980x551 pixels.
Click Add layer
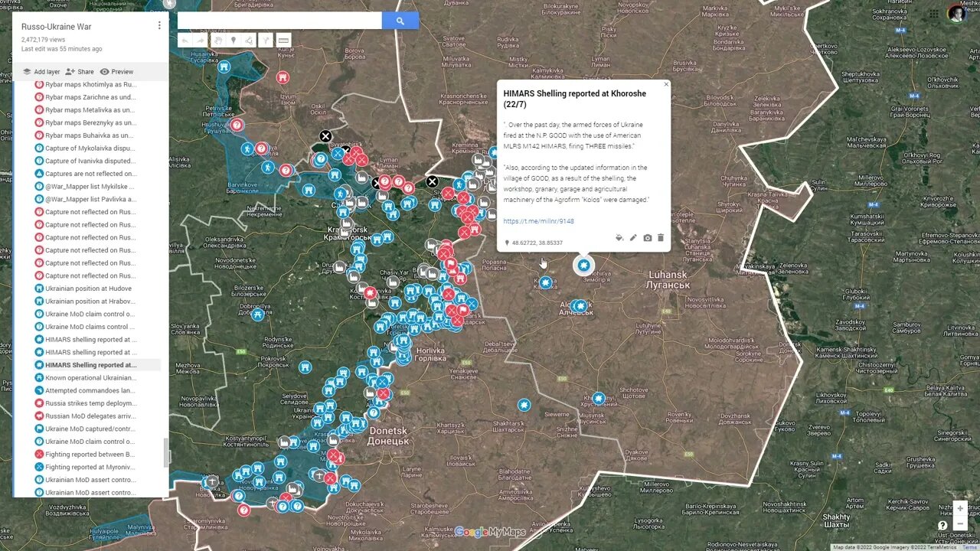point(41,72)
